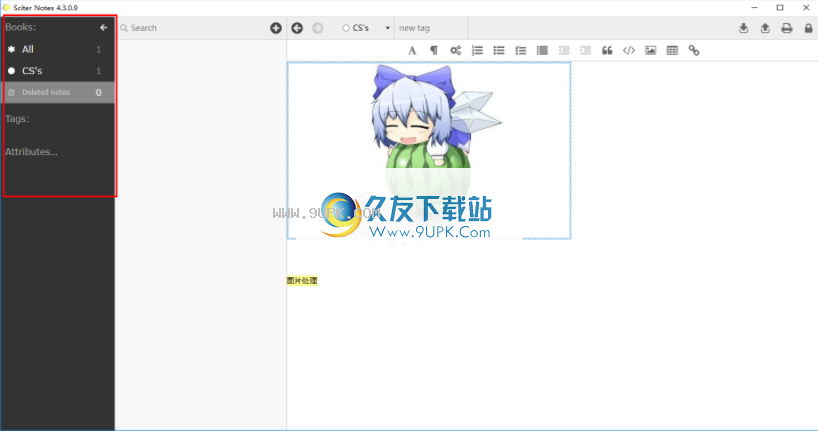The width and height of the screenshot is (818, 431).
Task: Select the Cirno watermelon image in the note
Action: (429, 150)
